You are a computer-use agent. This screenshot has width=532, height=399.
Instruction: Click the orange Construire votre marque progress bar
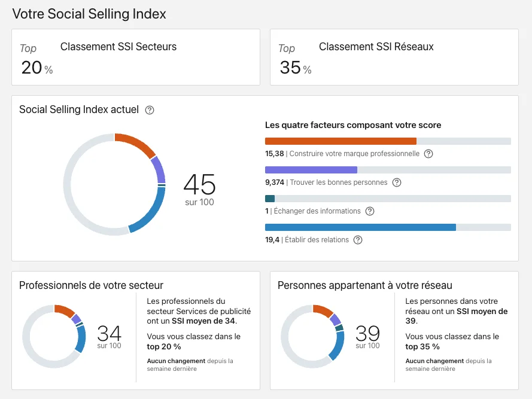point(388,141)
